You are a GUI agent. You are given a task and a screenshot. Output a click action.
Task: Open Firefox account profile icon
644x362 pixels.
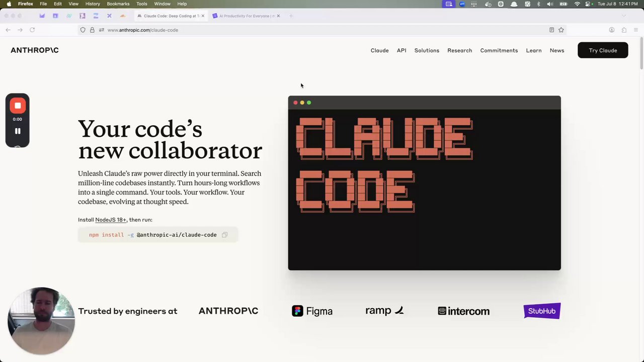[612, 30]
